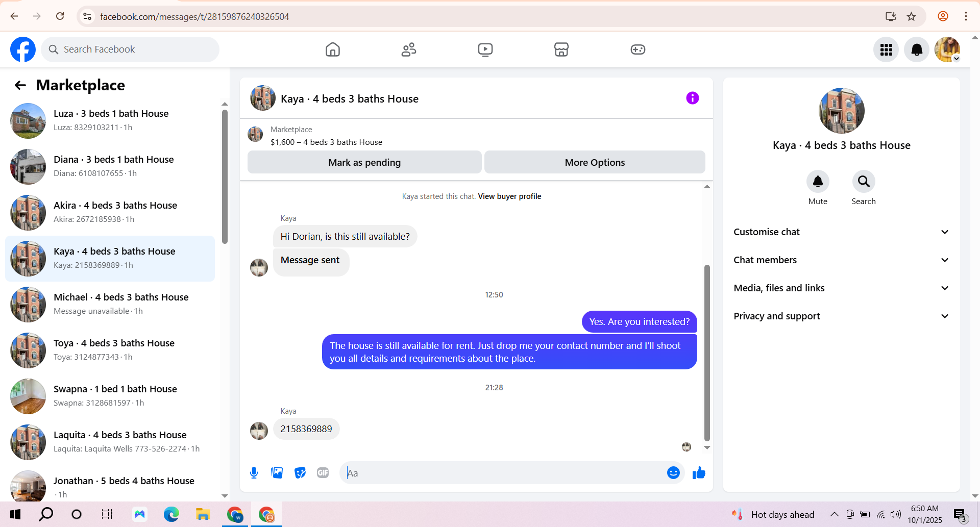Open the Toya 4 beds 3 baths House chat
Screen dimensions: 980x527
(x=110, y=350)
